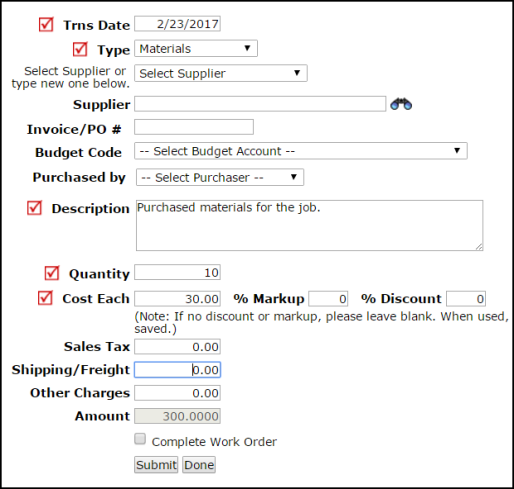Click the Sales Tax amount field
Screen dimensions: 514x489
pos(177,347)
